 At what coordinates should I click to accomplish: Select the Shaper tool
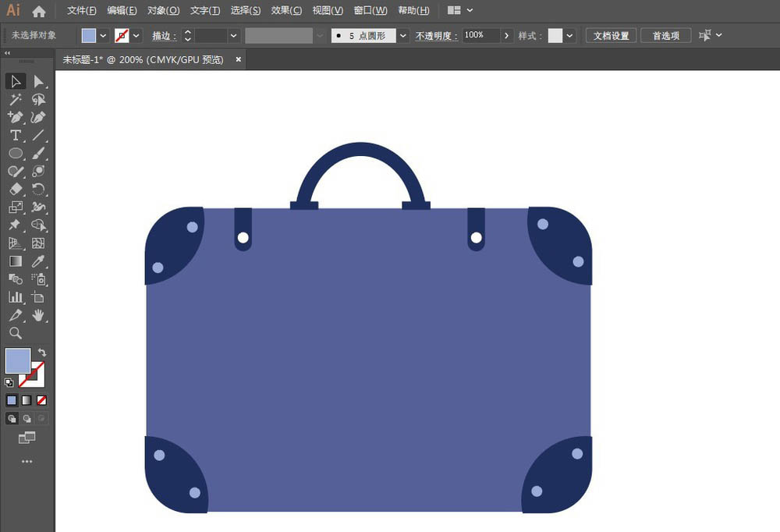(16, 171)
